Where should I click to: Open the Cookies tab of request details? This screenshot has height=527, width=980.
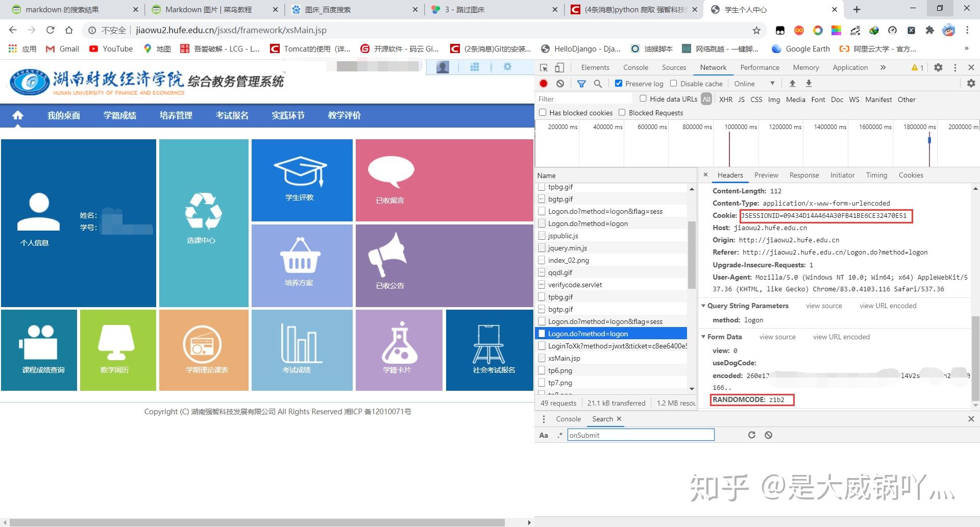(x=911, y=175)
